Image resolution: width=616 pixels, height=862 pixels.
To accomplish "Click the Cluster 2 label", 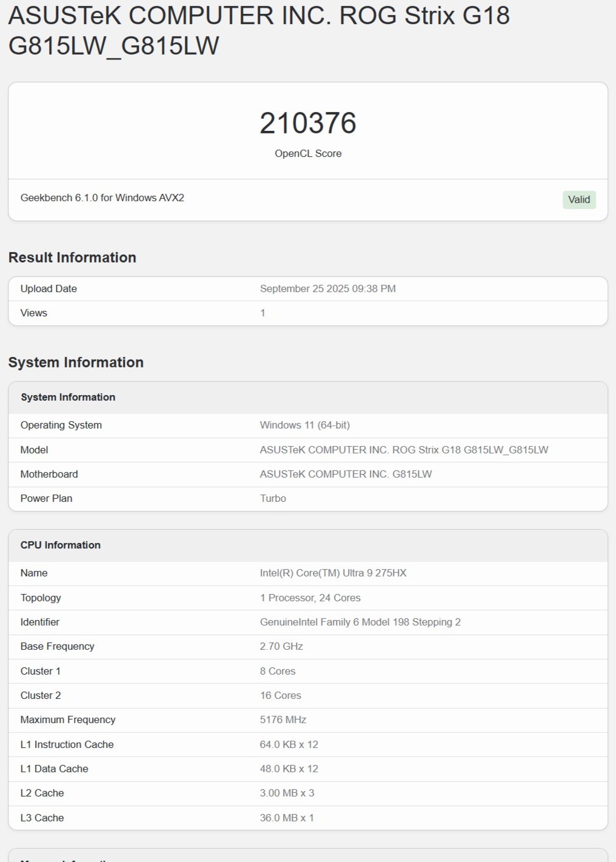I will [41, 695].
